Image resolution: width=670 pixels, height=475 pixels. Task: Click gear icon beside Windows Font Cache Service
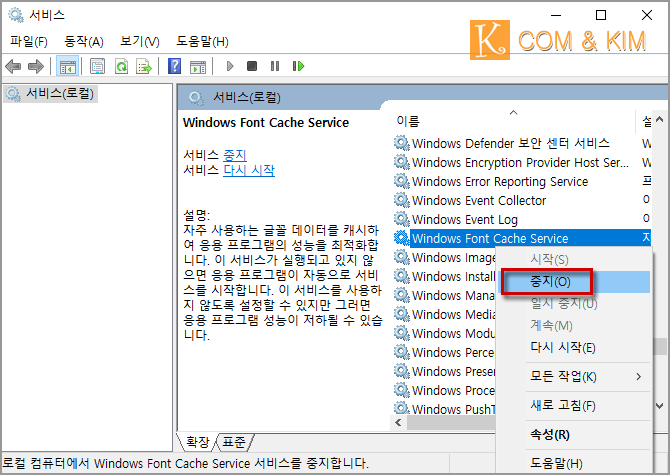[401, 238]
